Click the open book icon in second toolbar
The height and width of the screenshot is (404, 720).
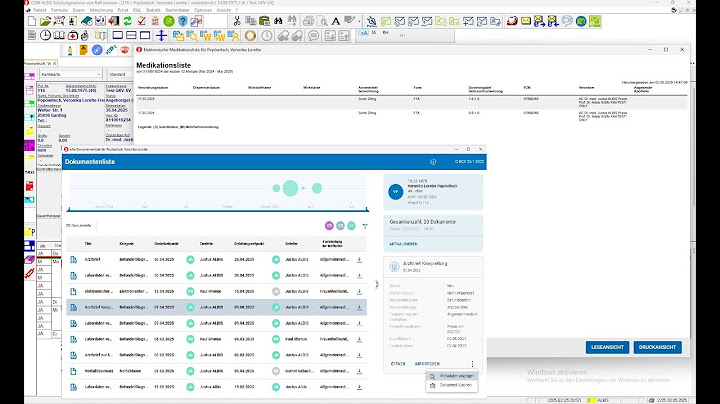coord(59,35)
